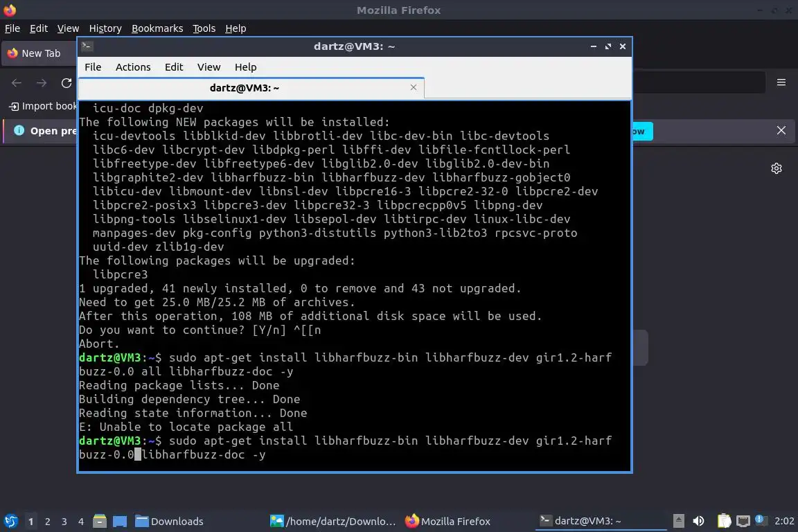The image size is (798, 532).
Task: Open the terminal Actions menu
Action: click(x=133, y=67)
